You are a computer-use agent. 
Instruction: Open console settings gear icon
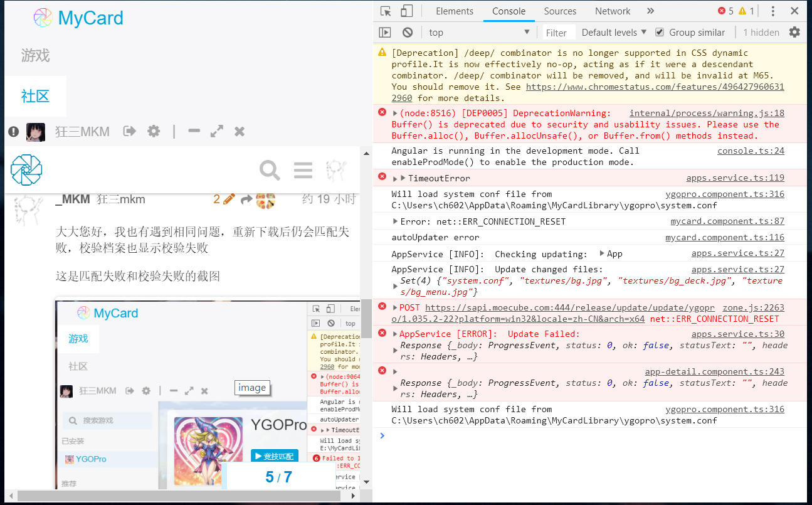coord(794,32)
